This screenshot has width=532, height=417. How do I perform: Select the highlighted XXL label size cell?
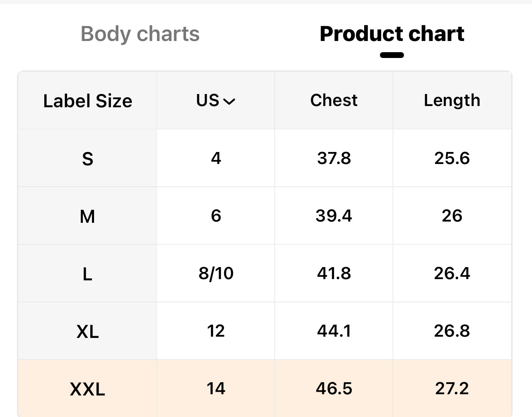87,389
